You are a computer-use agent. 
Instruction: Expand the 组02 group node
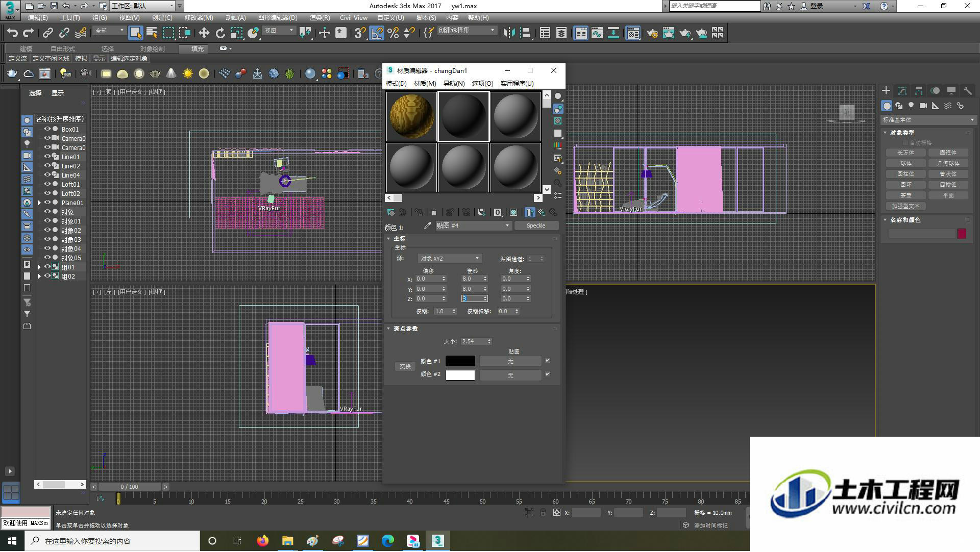point(39,276)
